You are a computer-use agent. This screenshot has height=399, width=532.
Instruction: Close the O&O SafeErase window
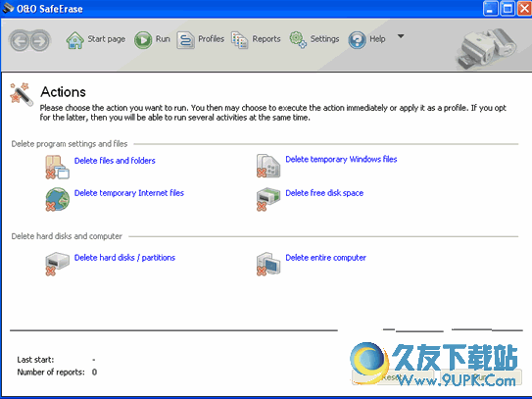(x=524, y=9)
